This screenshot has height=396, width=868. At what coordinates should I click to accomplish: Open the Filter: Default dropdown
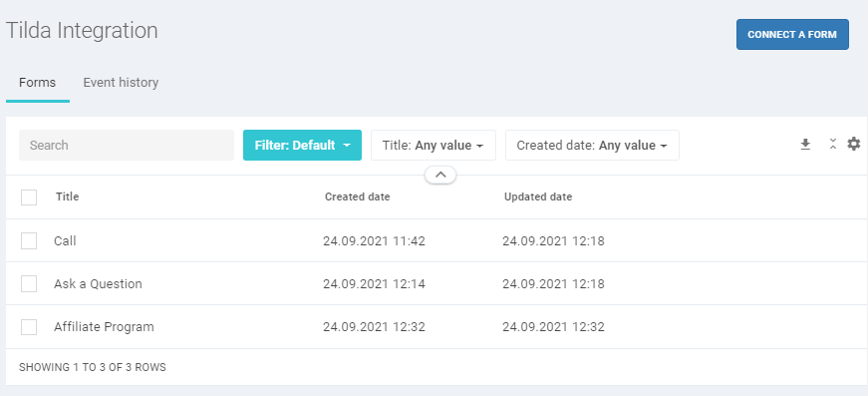pyautogui.click(x=302, y=145)
